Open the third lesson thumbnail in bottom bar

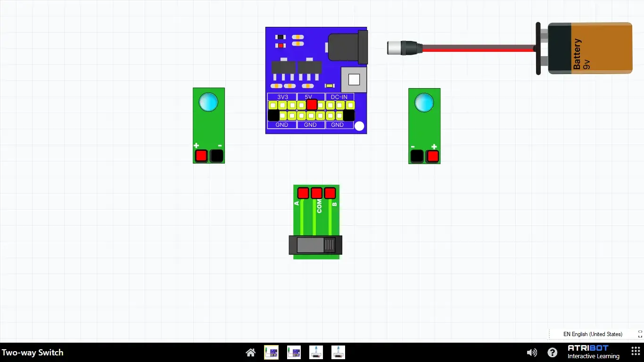click(316, 352)
